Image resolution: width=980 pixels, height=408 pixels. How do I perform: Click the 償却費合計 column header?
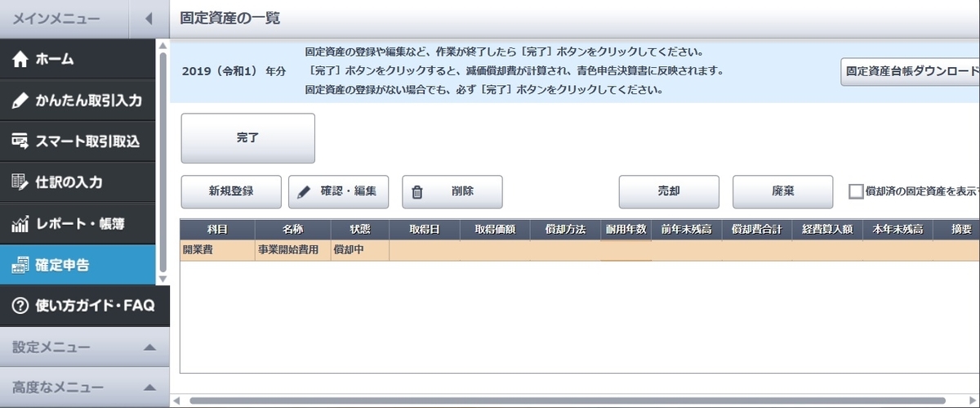pyautogui.click(x=756, y=230)
